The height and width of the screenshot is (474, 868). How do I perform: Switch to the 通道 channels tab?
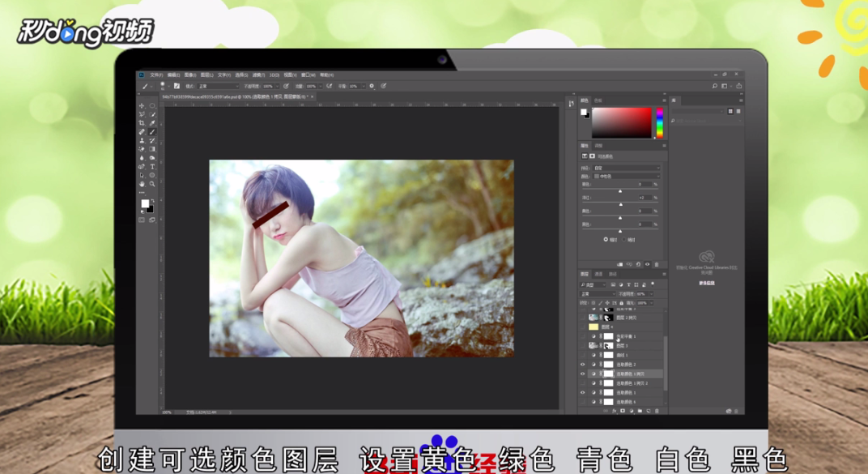coord(600,273)
